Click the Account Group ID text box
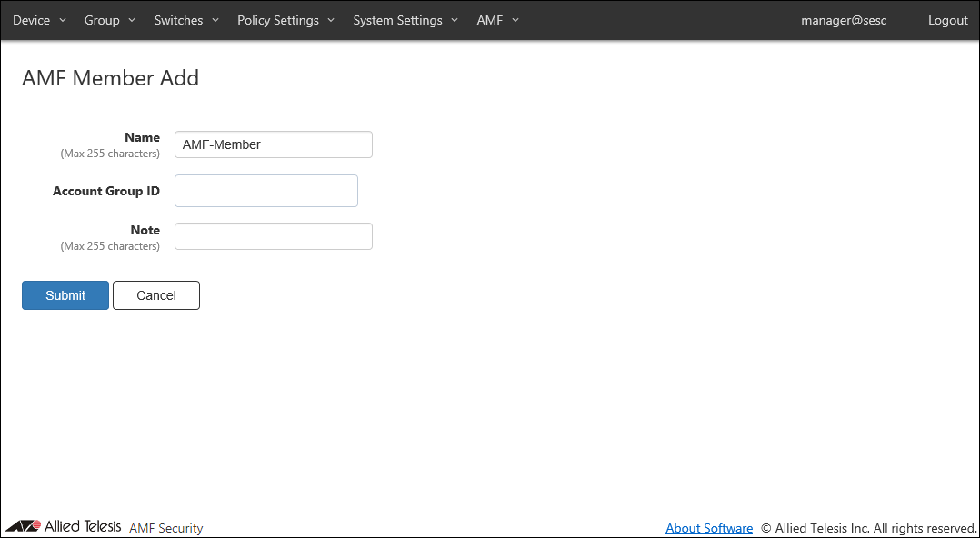 265,191
